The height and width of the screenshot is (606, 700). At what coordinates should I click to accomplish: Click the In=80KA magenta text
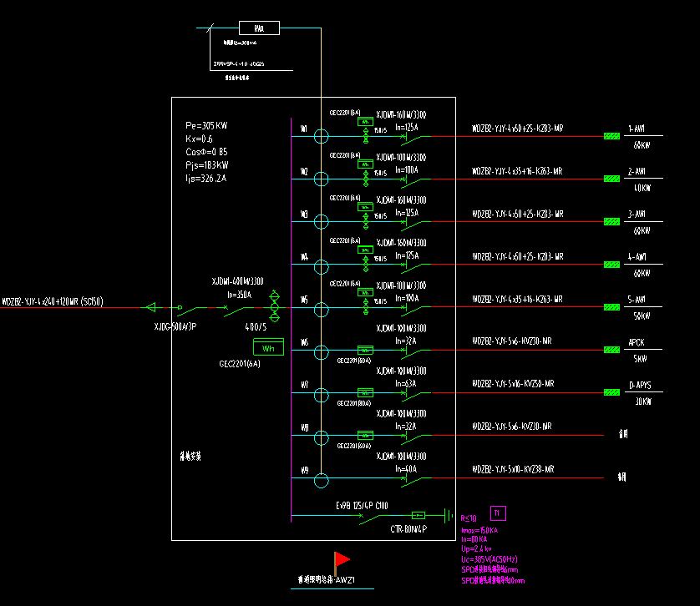tap(474, 539)
